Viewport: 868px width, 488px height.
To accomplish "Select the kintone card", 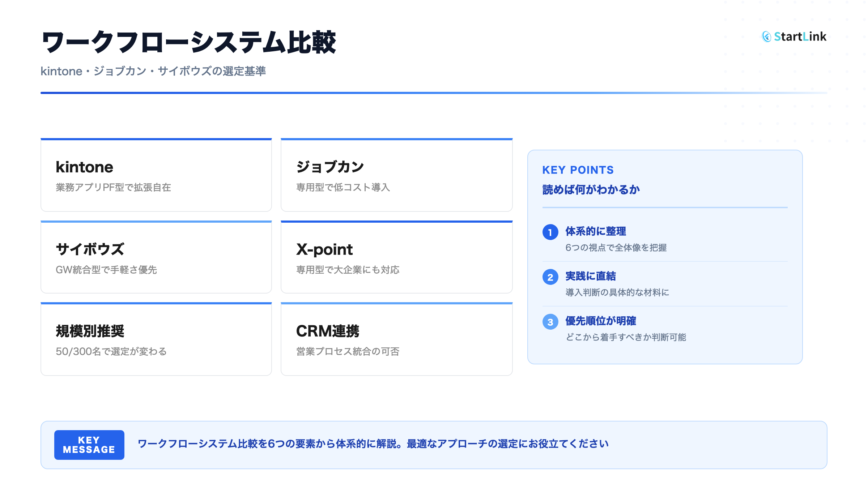I will [x=156, y=176].
